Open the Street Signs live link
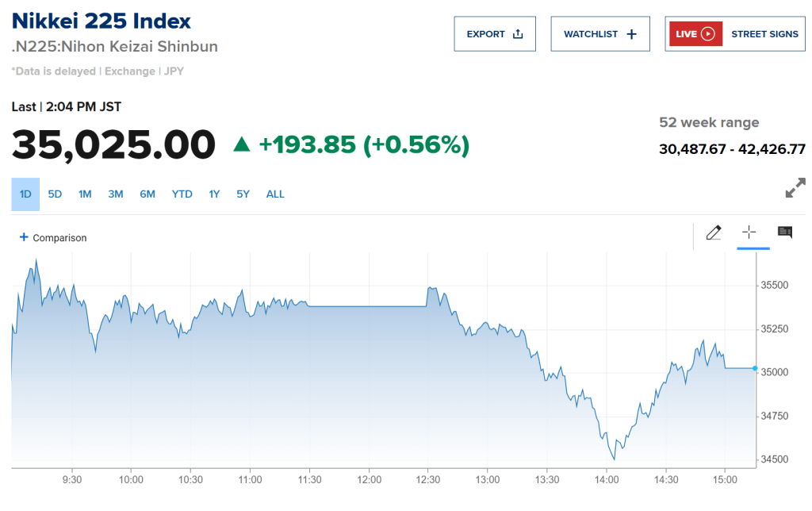The image size is (812, 511). click(734, 34)
